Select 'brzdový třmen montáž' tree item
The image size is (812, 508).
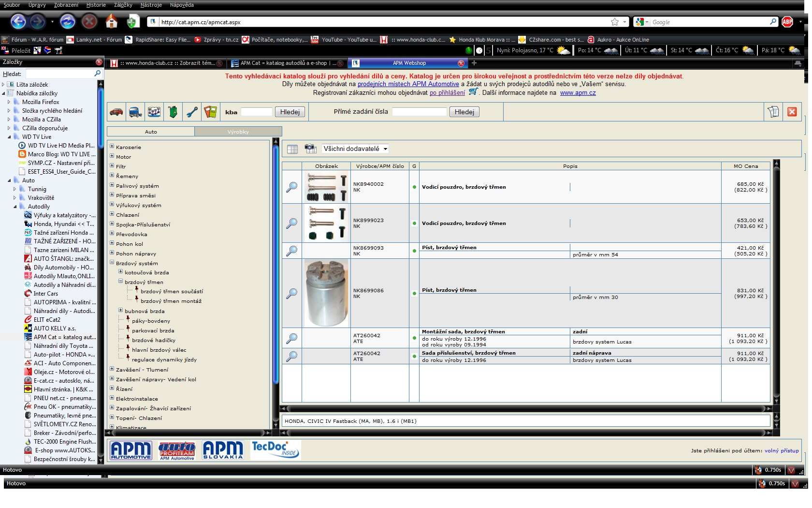[171, 301]
